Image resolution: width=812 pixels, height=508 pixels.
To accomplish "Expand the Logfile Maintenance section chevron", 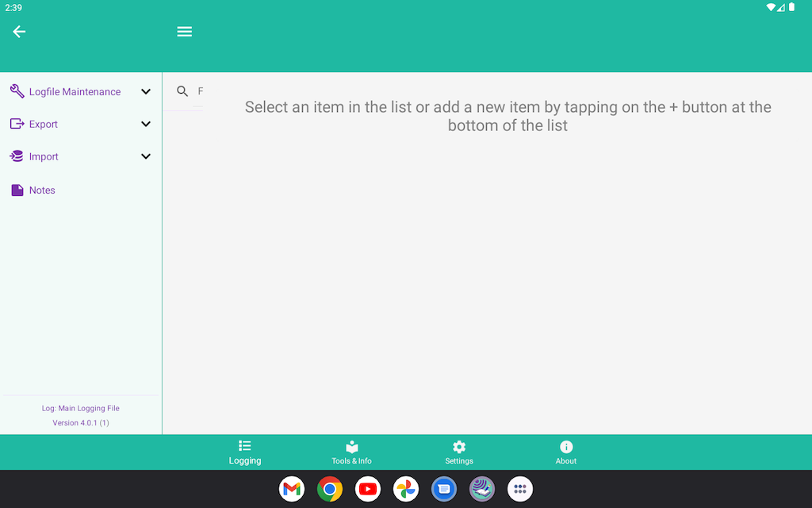I will point(146,92).
